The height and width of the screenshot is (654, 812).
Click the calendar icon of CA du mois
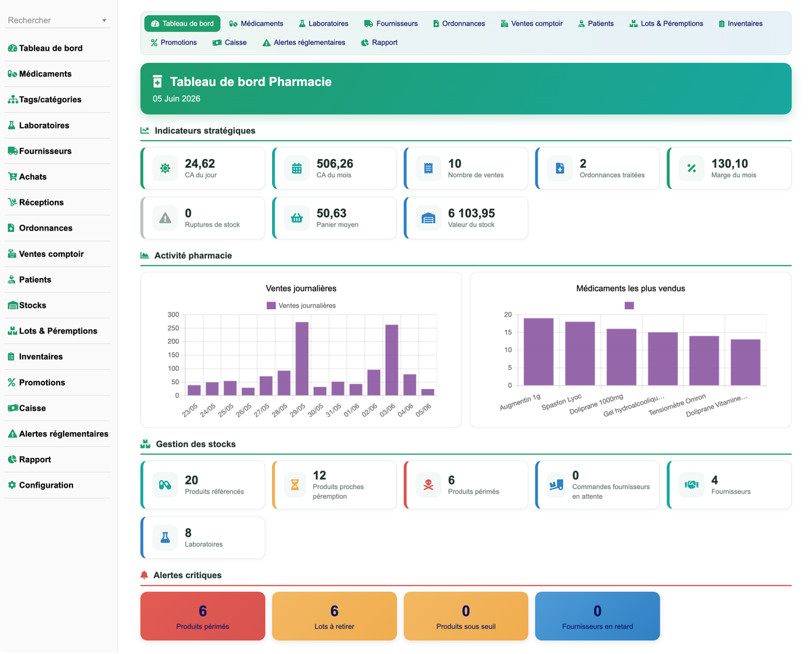coord(296,168)
